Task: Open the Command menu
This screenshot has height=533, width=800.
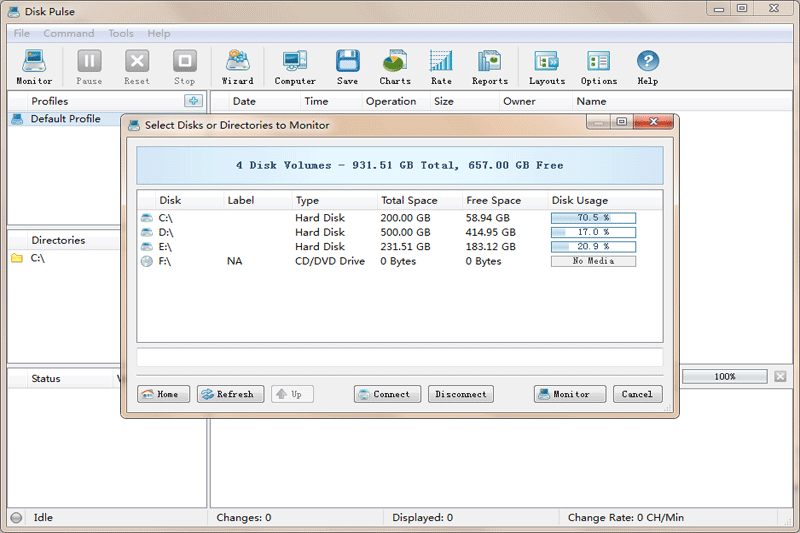Action: pos(69,33)
